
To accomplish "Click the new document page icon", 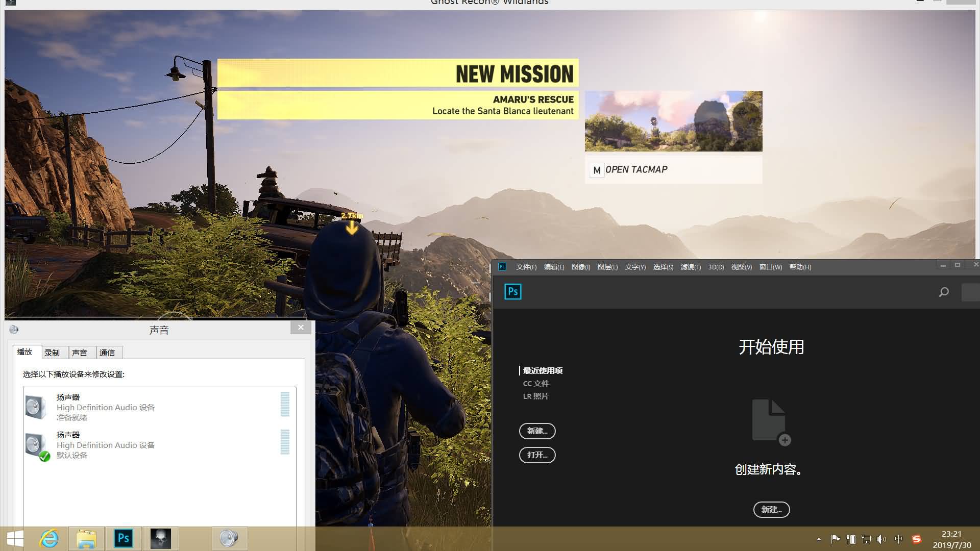I will (x=771, y=422).
